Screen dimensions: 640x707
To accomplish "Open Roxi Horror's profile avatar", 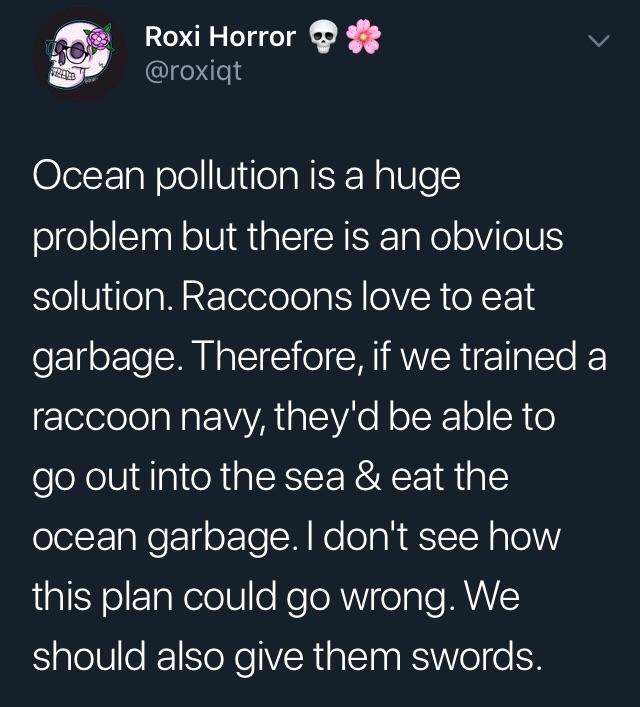I will tap(78, 58).
